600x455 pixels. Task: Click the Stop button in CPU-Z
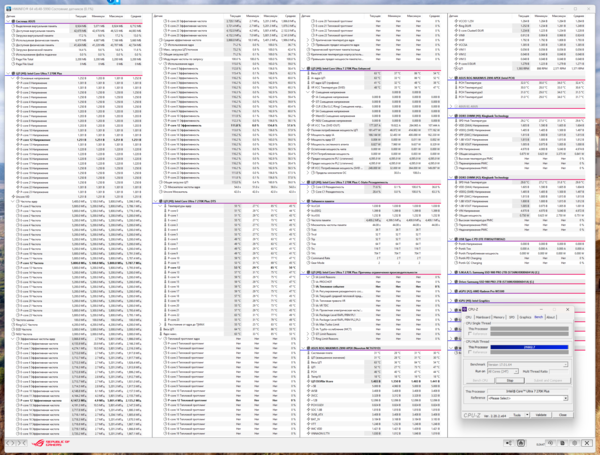(510, 380)
